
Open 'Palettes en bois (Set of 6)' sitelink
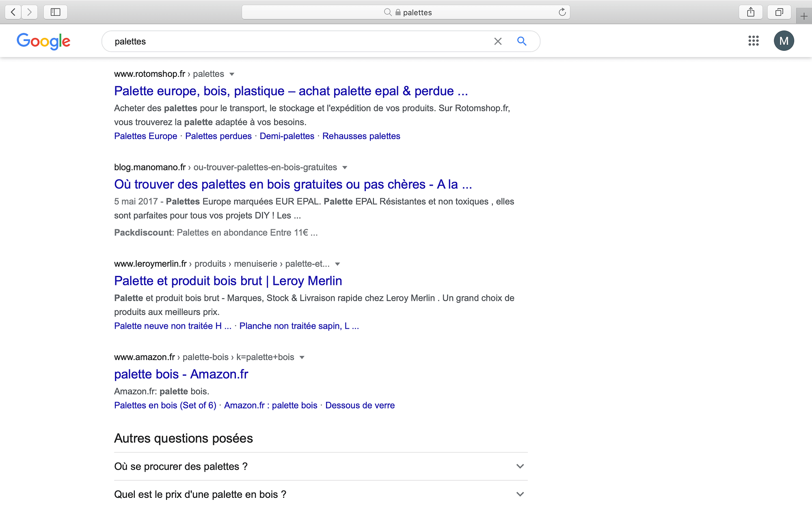point(165,405)
